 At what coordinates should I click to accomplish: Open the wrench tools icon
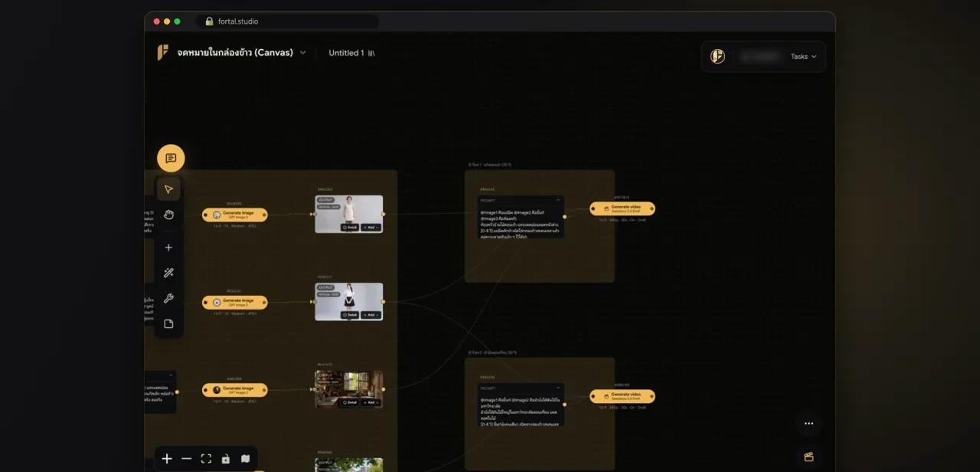pyautogui.click(x=169, y=298)
